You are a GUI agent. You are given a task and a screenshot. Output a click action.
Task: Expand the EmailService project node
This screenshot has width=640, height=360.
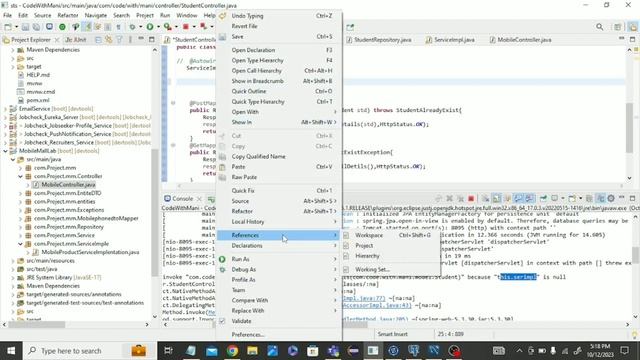coord(5,109)
